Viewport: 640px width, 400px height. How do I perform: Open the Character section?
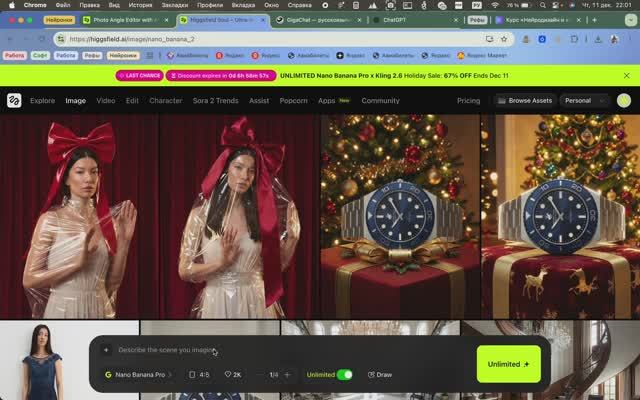click(166, 100)
